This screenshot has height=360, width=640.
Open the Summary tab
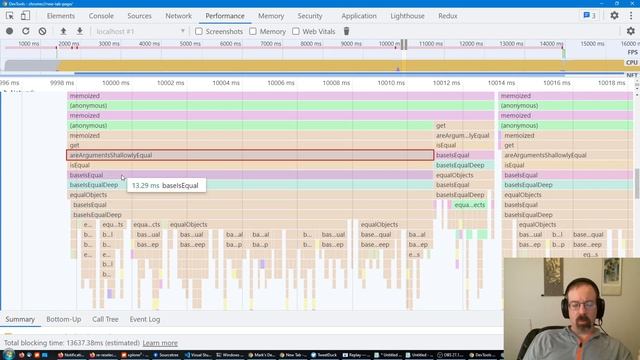pos(20,319)
